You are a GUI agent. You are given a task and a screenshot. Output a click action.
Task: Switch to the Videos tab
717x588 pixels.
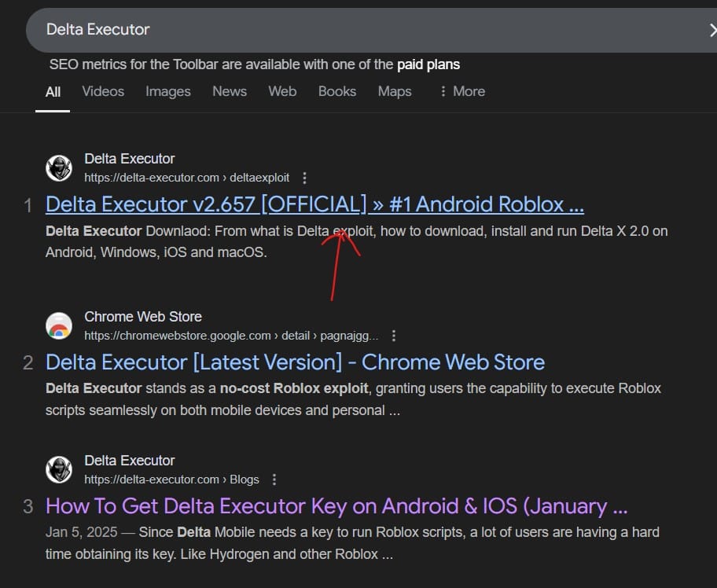point(103,91)
